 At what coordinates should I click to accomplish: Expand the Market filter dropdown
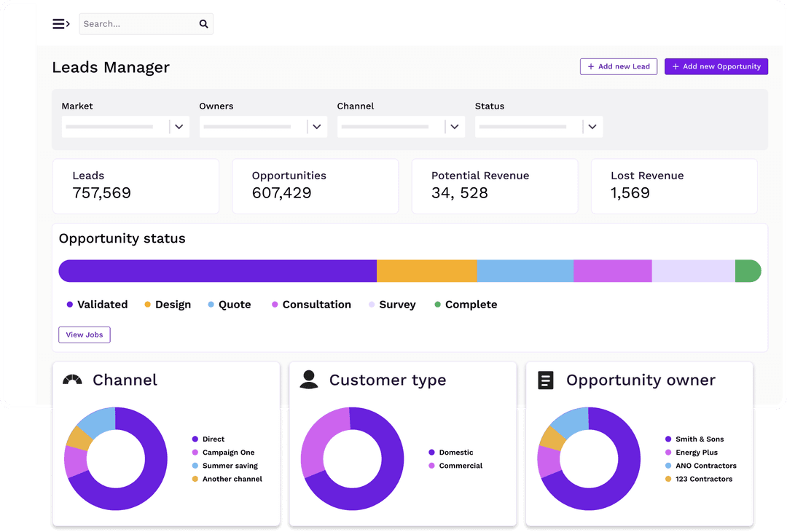(179, 127)
